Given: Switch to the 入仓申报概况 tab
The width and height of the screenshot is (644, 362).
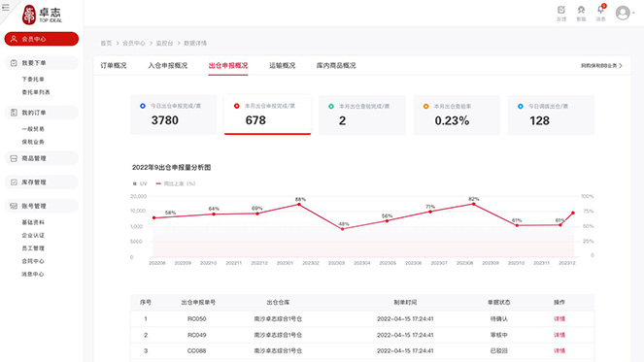Looking at the screenshot, I should click(168, 66).
